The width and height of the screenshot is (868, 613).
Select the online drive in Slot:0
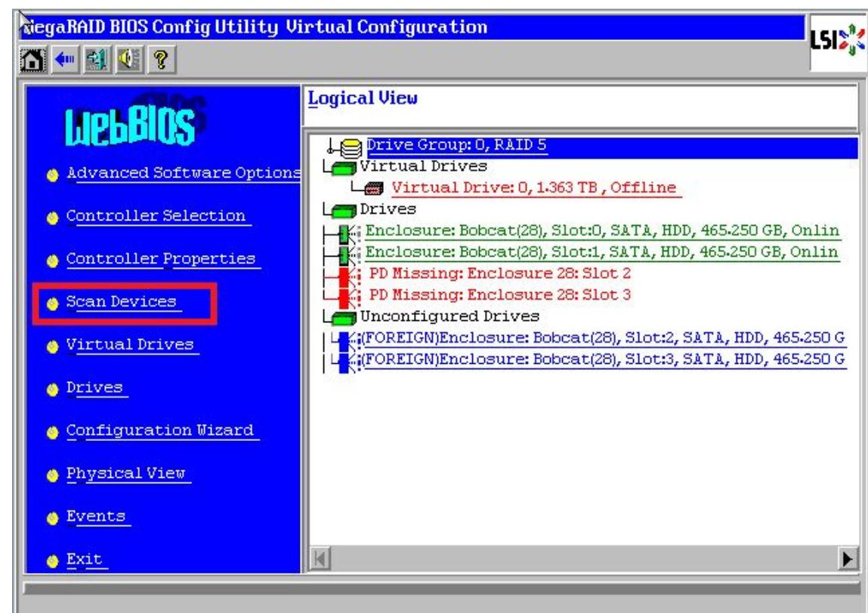coord(602,231)
